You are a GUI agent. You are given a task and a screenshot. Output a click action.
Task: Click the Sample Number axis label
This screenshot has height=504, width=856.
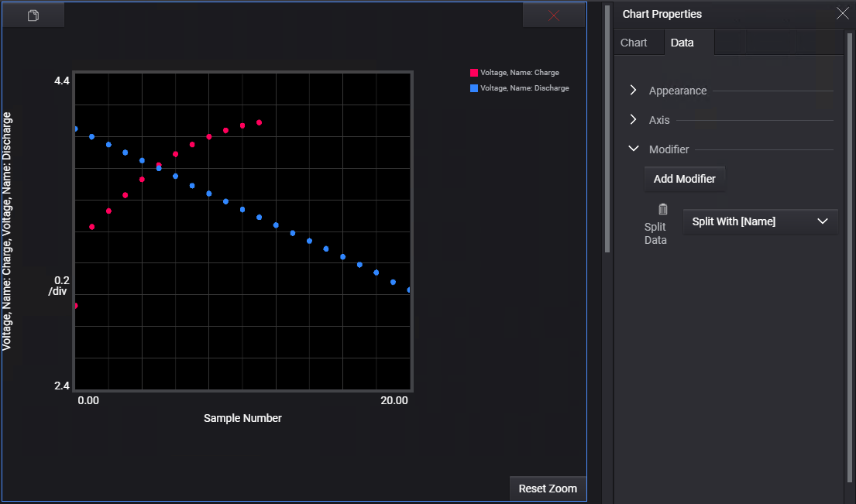(242, 418)
